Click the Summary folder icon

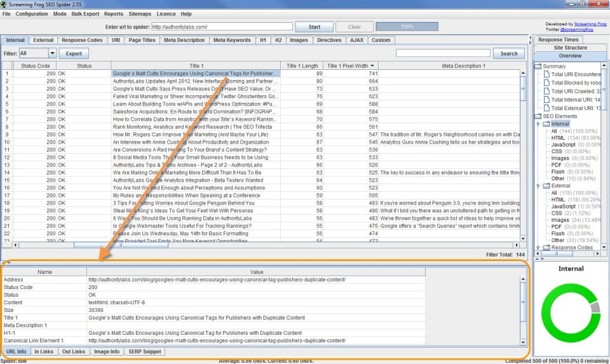538,66
